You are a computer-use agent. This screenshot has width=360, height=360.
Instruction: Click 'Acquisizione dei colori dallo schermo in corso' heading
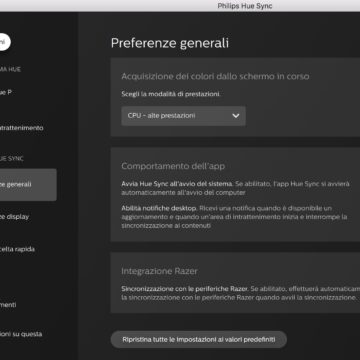(215, 76)
